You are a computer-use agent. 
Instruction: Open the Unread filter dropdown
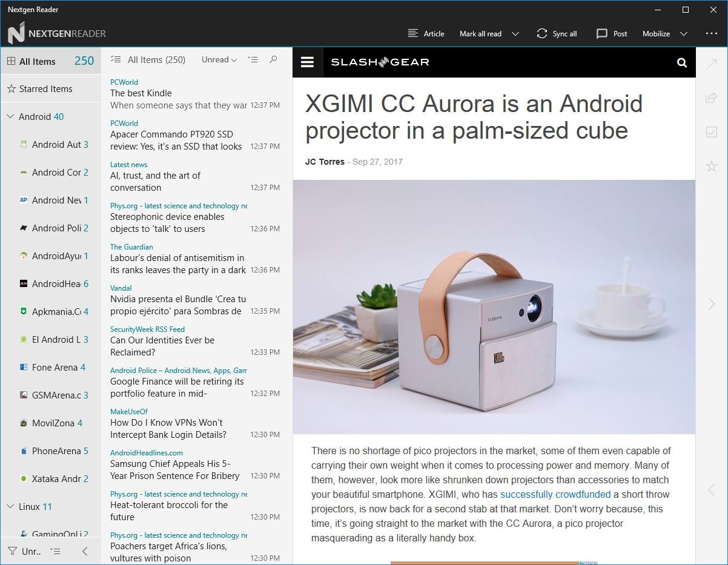(219, 59)
